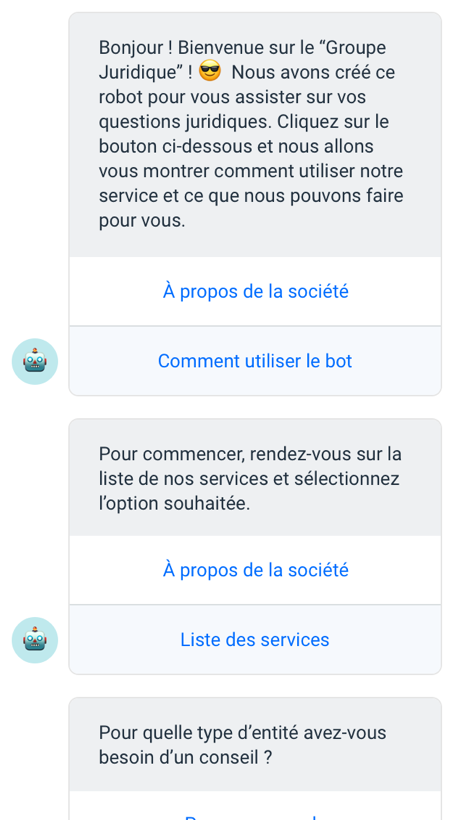This screenshot has width=464, height=820.
Task: Click 'rendez-vous sur la' text in second bubble
Action: 325,453
